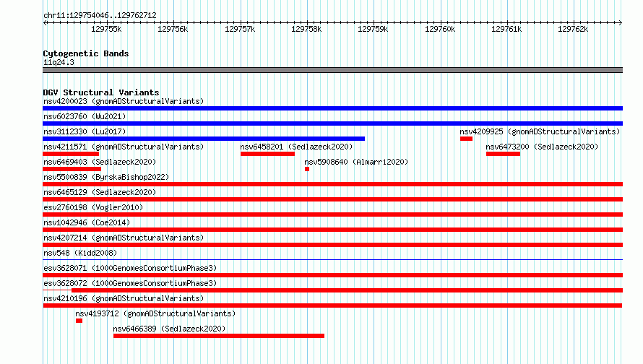This screenshot has width=643, height=364.
Task: Select red bar below nsv6473200
Action: [x=503, y=154]
